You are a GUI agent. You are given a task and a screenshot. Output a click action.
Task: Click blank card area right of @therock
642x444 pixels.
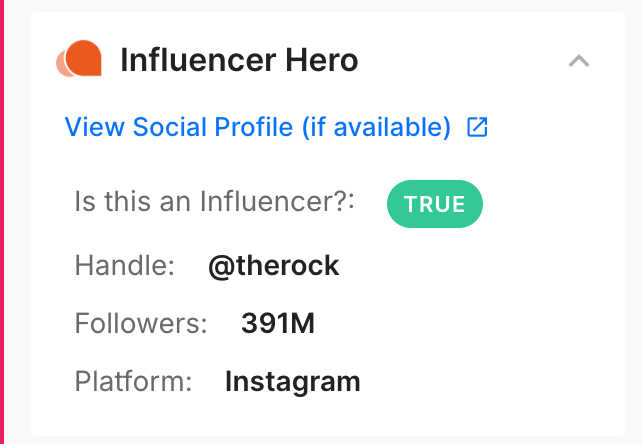pyautogui.click(x=480, y=266)
